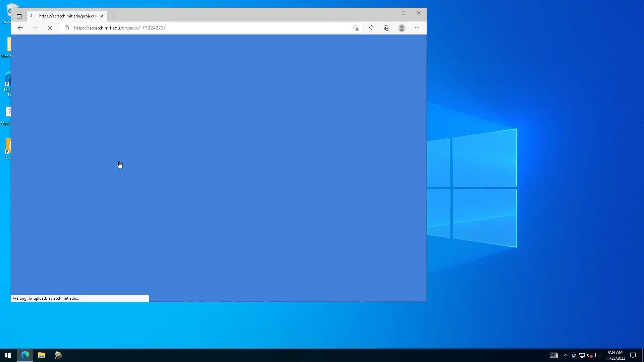Screen dimensions: 644x362
Task: Open the notification action center
Action: click(x=633, y=355)
